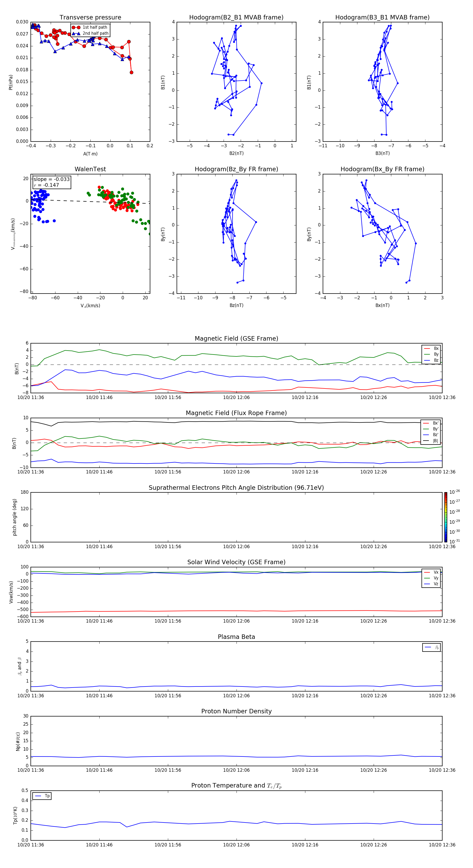Click the "Np(#/cc)" y-axis label
473x868 pixels.
pos(18,741)
